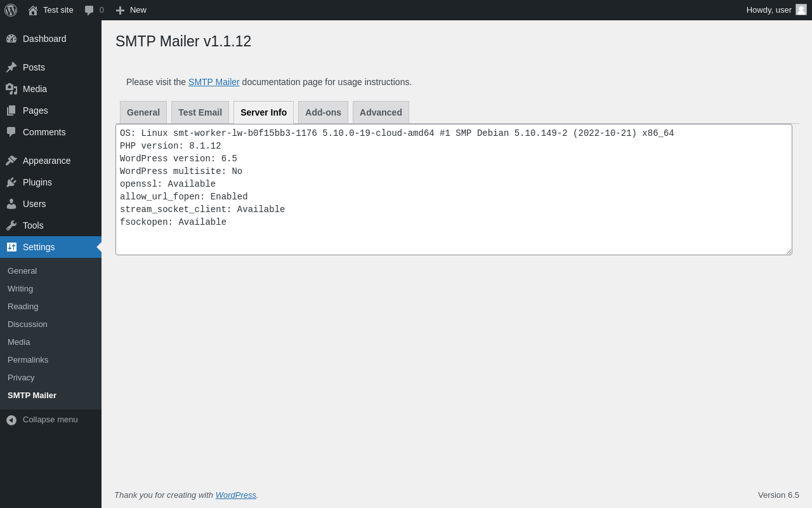
Task: Switch to the Advanced tab
Action: [381, 112]
